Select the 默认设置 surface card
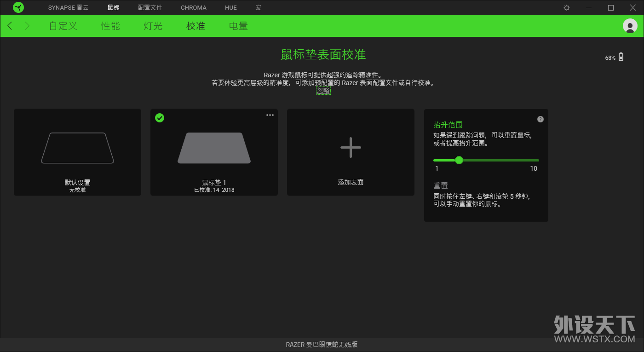The image size is (644, 352). pyautogui.click(x=77, y=152)
